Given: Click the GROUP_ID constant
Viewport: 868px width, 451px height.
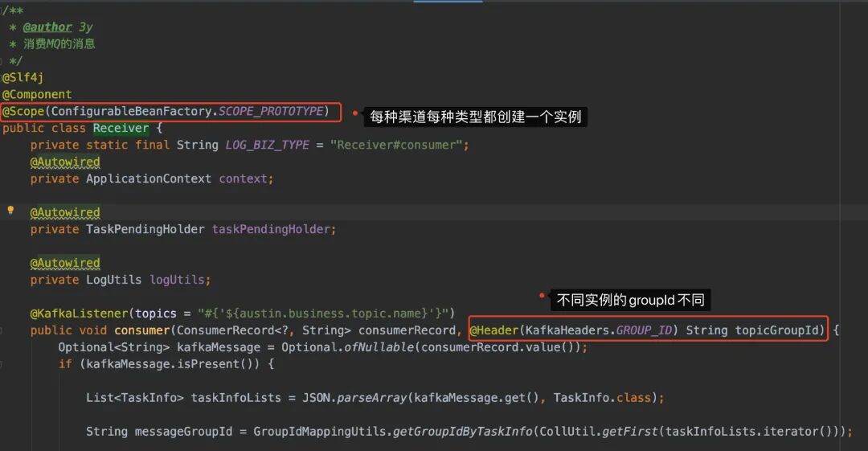Looking at the screenshot, I should [644, 330].
